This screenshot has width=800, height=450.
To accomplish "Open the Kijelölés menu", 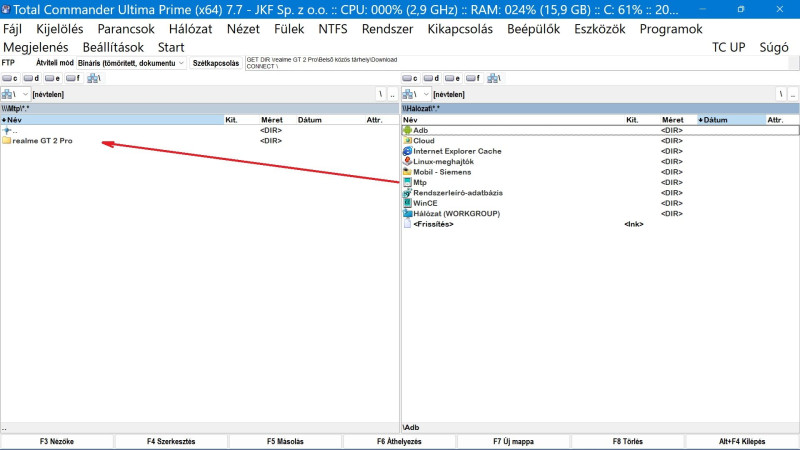I will click(x=60, y=29).
